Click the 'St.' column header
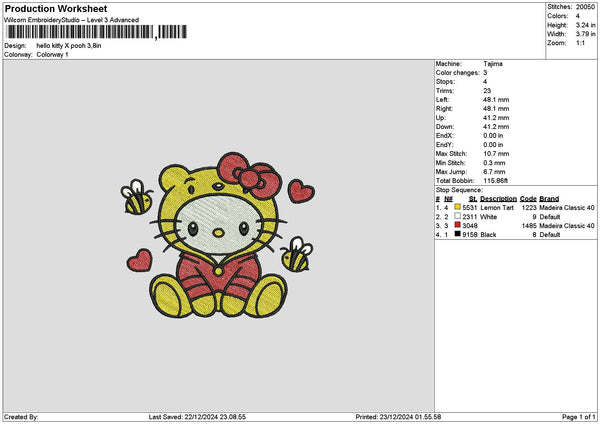600x424 pixels. (x=473, y=199)
